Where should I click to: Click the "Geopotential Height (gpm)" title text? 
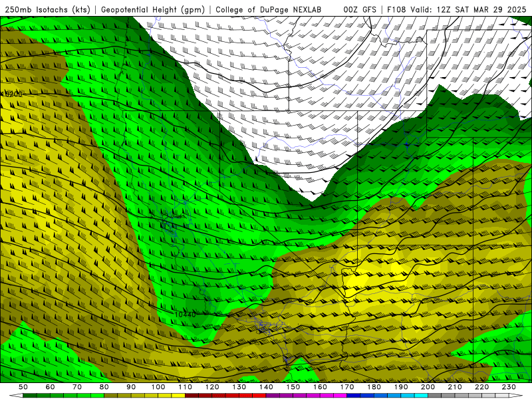click(x=153, y=10)
